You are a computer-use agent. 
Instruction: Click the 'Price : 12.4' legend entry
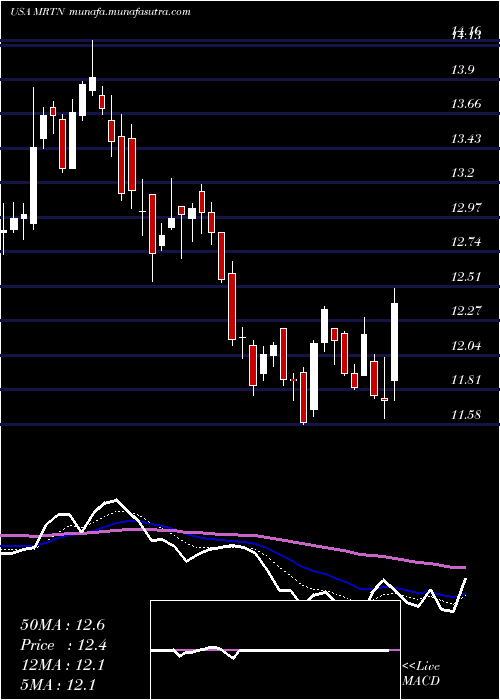64,645
